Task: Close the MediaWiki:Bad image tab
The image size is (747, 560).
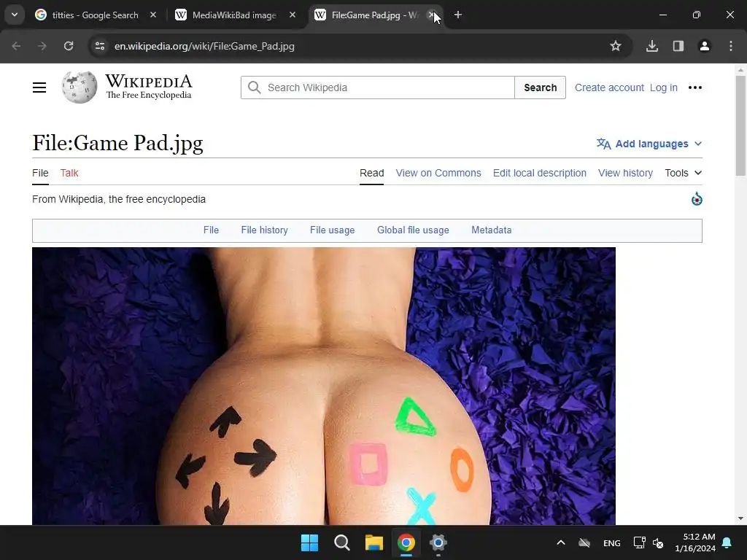Action: 293,15
